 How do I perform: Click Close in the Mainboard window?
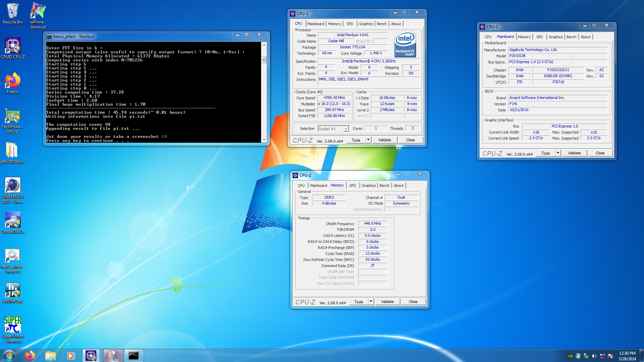click(600, 153)
